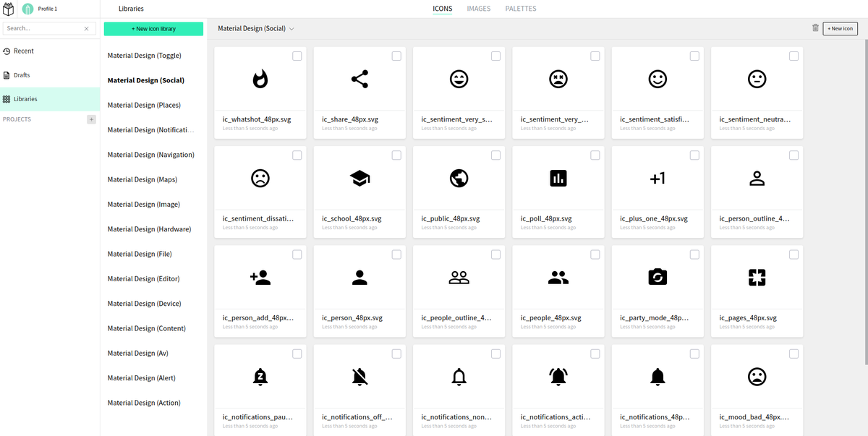Open Material Design (Editor) library

pyautogui.click(x=144, y=279)
